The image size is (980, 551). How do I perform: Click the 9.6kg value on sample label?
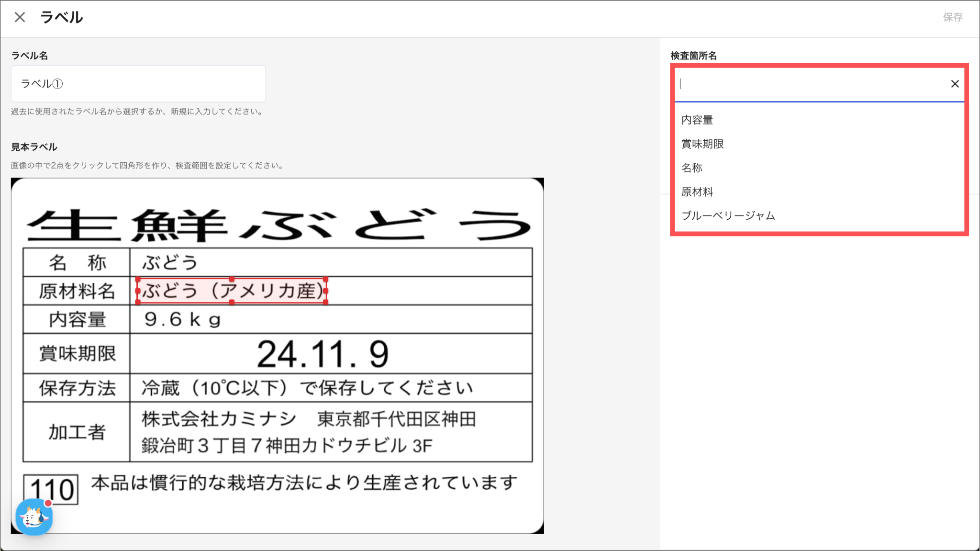pyautogui.click(x=182, y=319)
